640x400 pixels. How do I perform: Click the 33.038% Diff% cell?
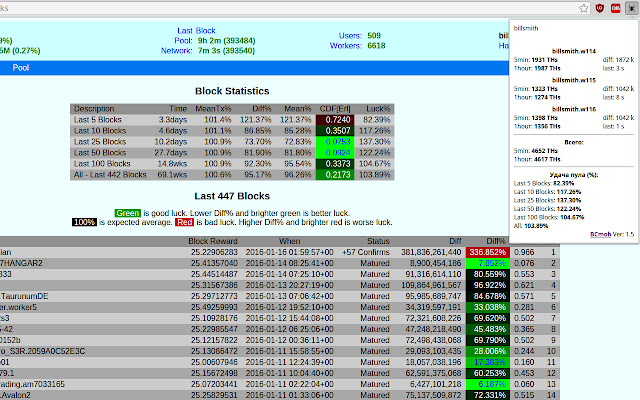pyautogui.click(x=487, y=307)
